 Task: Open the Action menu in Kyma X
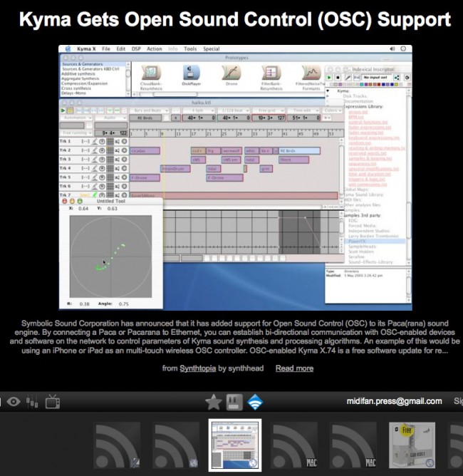(x=155, y=49)
